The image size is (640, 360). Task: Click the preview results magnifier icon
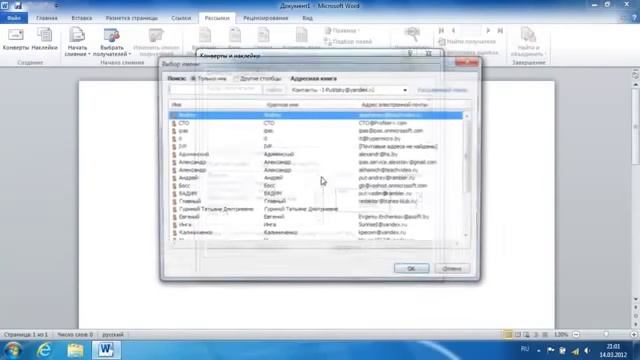tap(412, 35)
